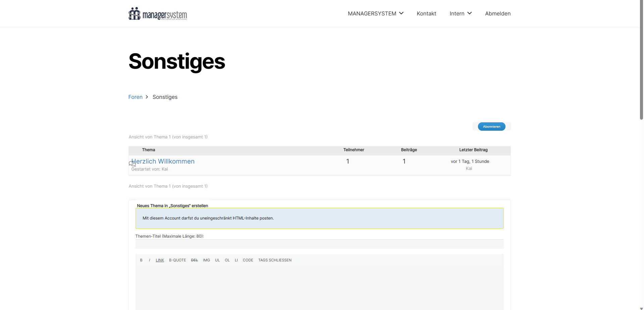Click the Teilnehmer column header

[354, 150]
